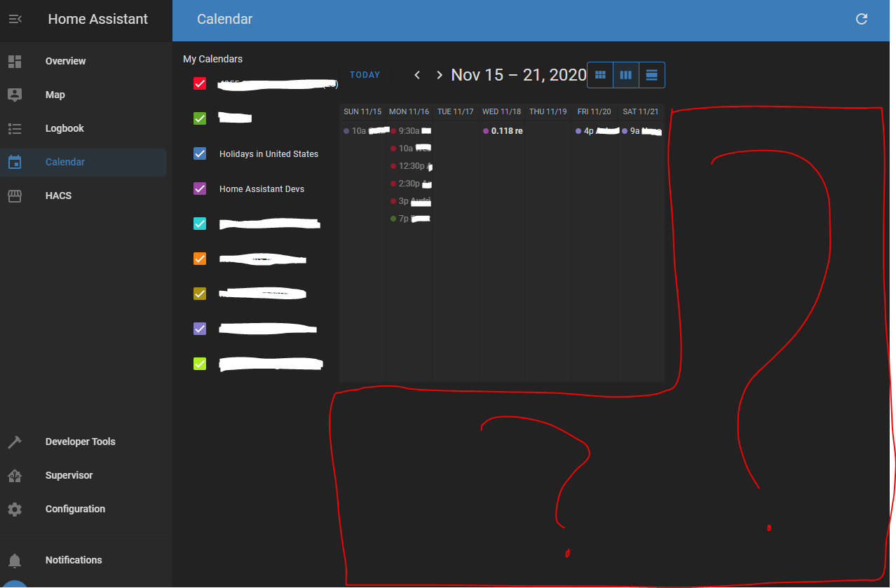This screenshot has height=588, width=896.
Task: Click the Home Assistant sidebar title
Action: click(x=98, y=19)
